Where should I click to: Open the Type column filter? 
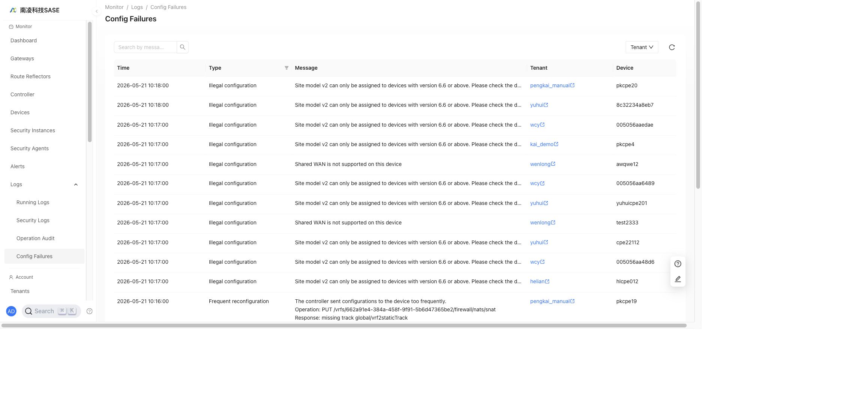point(287,68)
